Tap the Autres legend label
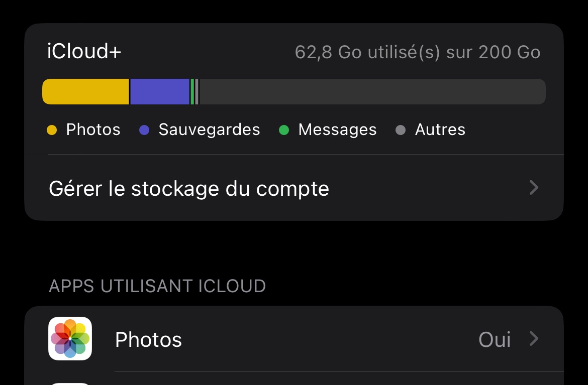 pos(440,130)
